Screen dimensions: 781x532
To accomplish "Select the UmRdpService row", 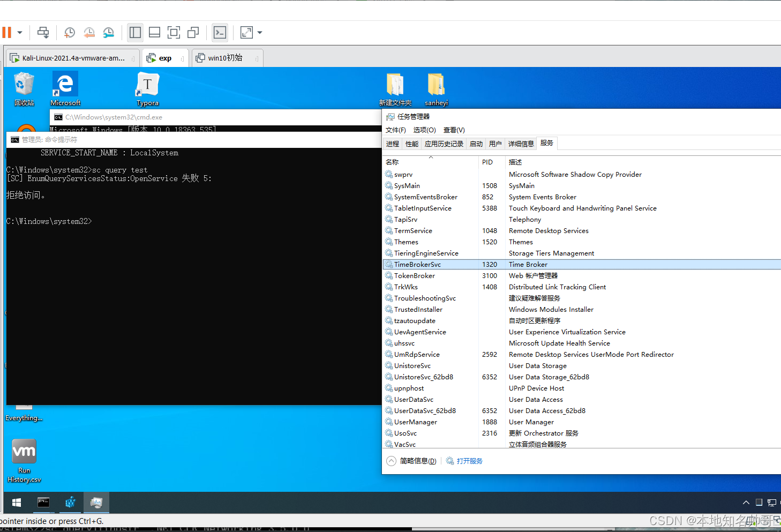I will click(x=582, y=354).
